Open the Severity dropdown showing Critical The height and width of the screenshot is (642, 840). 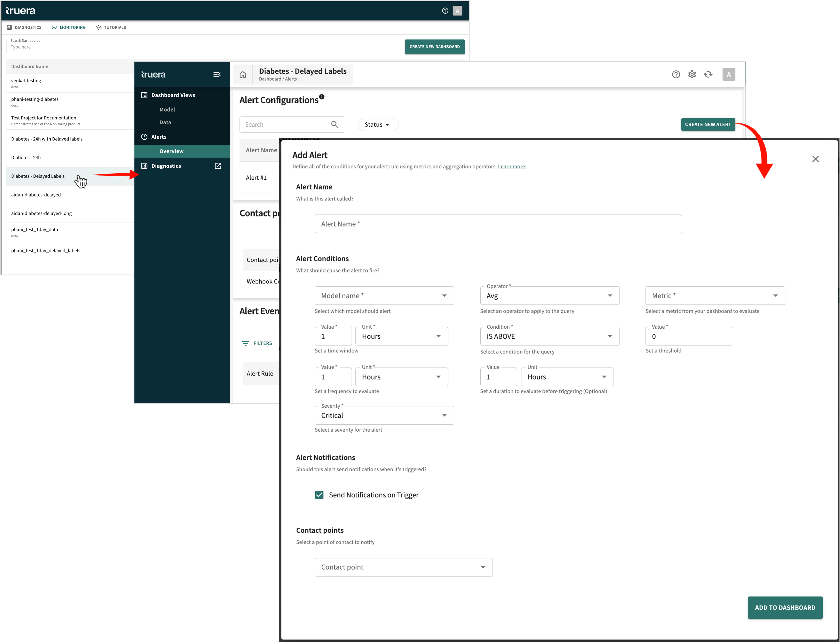(384, 415)
